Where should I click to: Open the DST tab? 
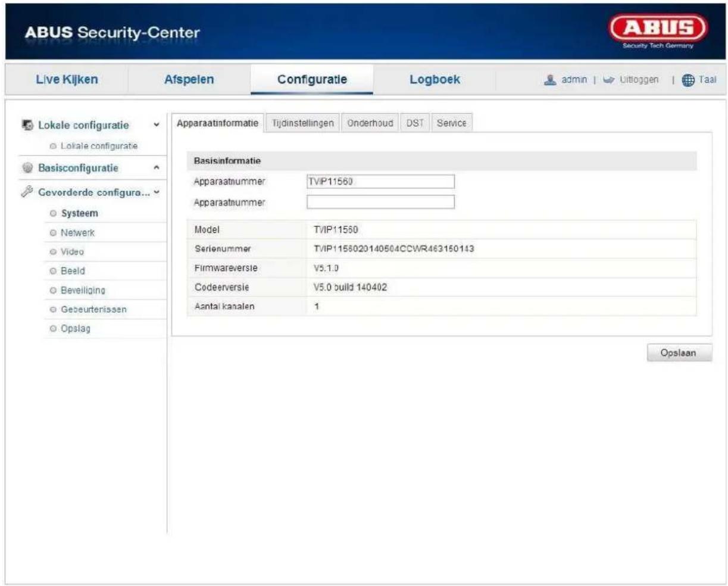coord(415,123)
